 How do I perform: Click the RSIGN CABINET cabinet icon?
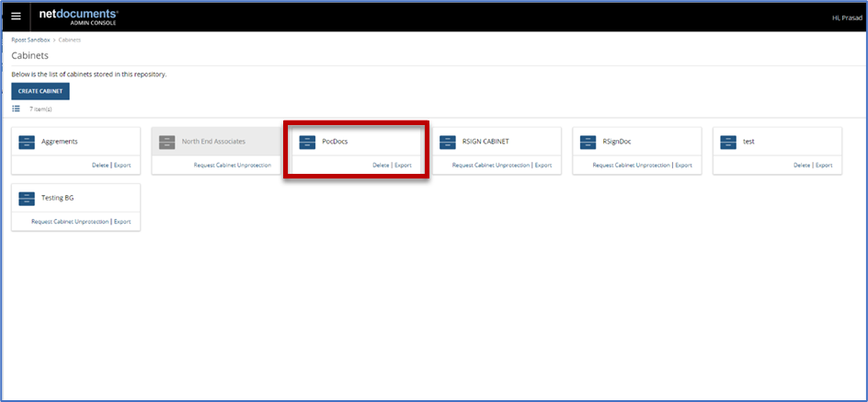coord(447,142)
